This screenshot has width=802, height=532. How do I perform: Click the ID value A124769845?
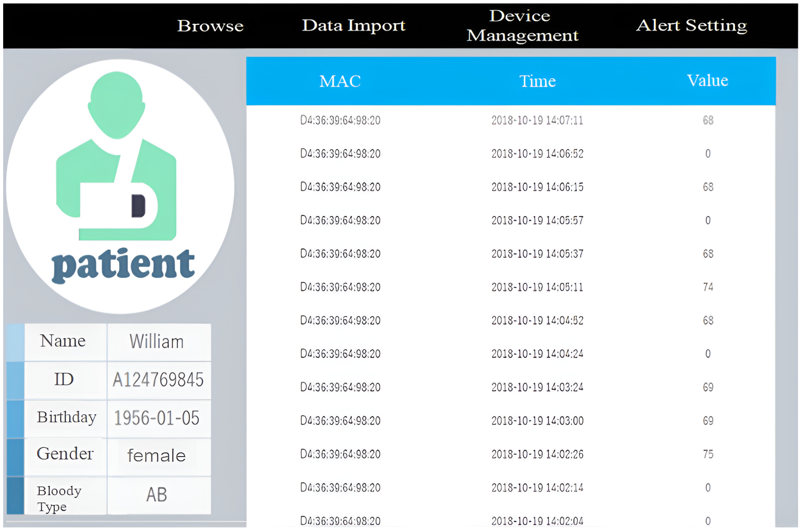[158, 380]
